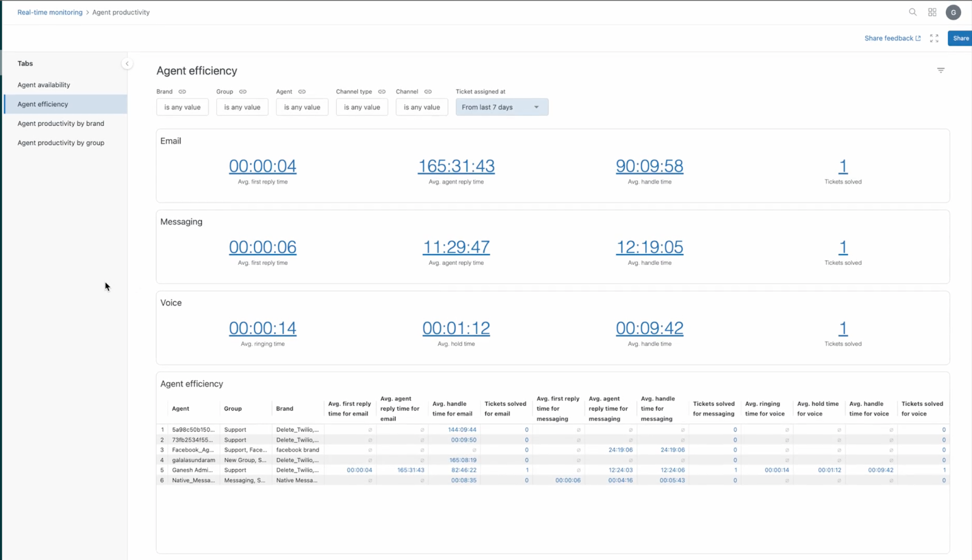Click link icon beside Group filter
Image resolution: width=972 pixels, height=560 pixels.
point(243,92)
